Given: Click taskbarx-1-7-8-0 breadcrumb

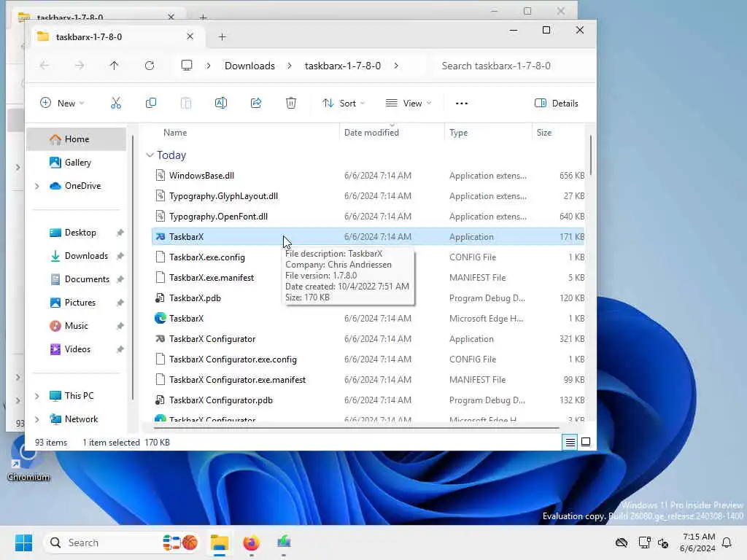Looking at the screenshot, I should pos(343,66).
